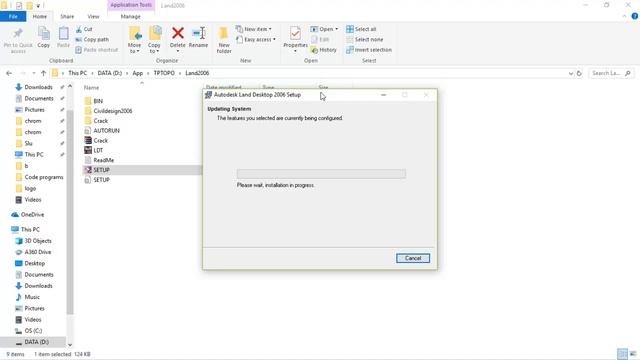Click the Cancel button in Setup dialog
Viewport: 640px width, 360px height.
[x=413, y=258]
